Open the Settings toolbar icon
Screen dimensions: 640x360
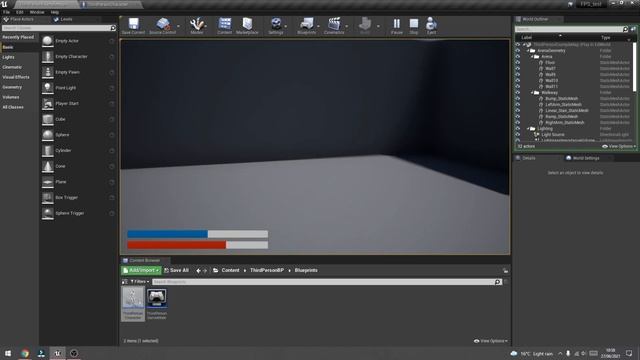point(276,24)
